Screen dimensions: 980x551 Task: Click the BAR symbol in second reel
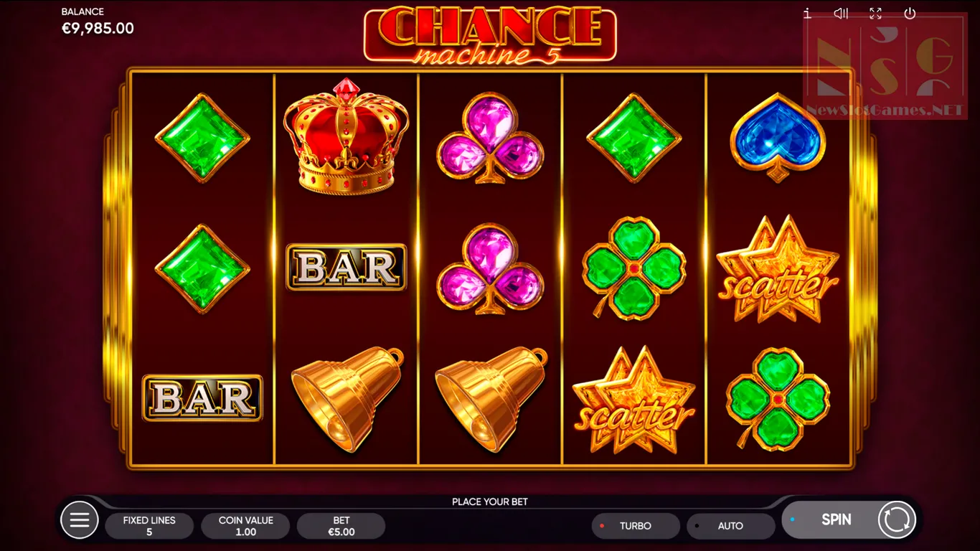click(x=347, y=267)
